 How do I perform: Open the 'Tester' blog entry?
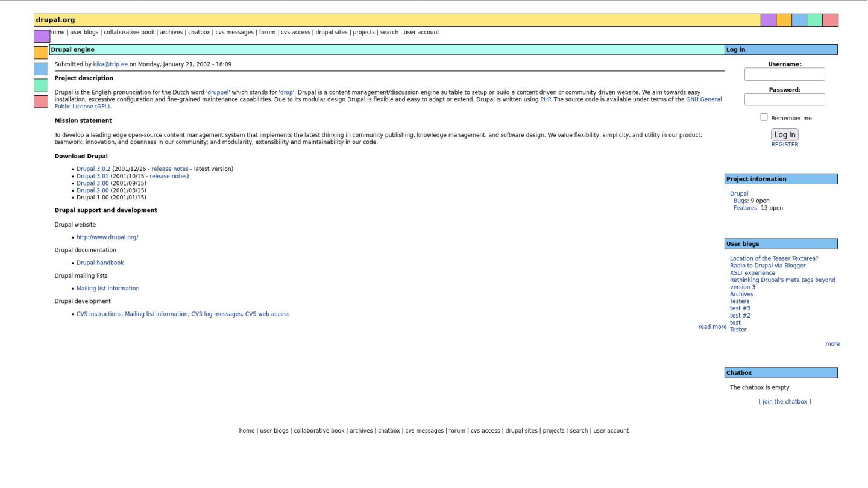(x=738, y=330)
